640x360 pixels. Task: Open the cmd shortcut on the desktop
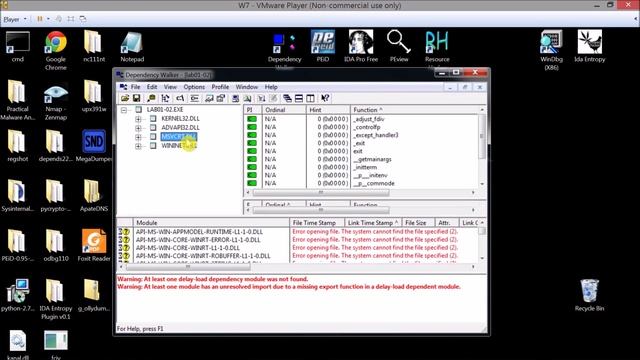pos(18,47)
